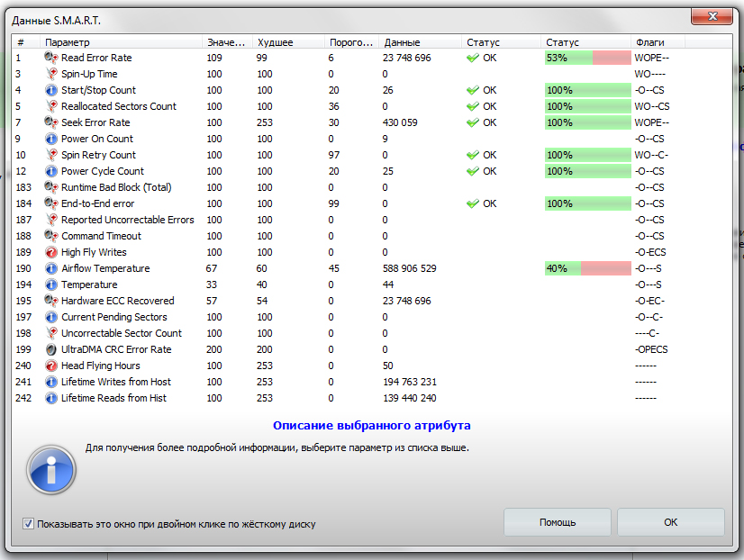Image resolution: width=744 pixels, height=560 pixels.
Task: Click the 100% status bar for Seek Error Rate
Action: pyautogui.click(x=588, y=122)
